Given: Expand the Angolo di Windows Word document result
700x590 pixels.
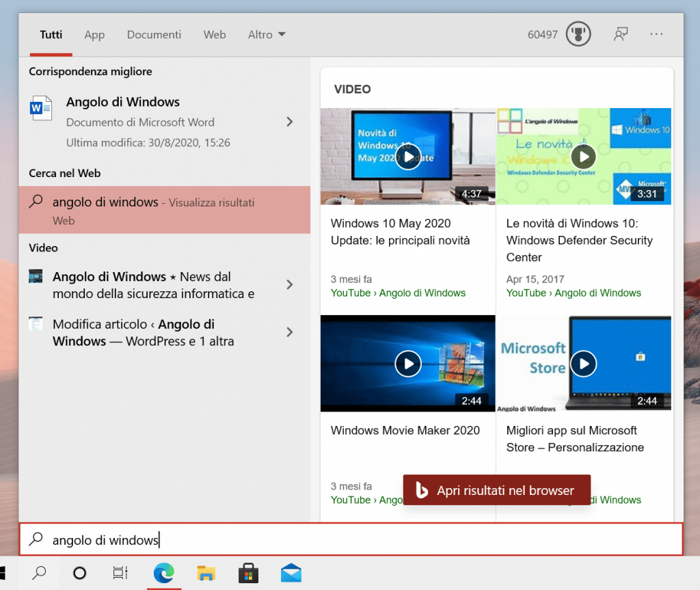Looking at the screenshot, I should [x=290, y=122].
